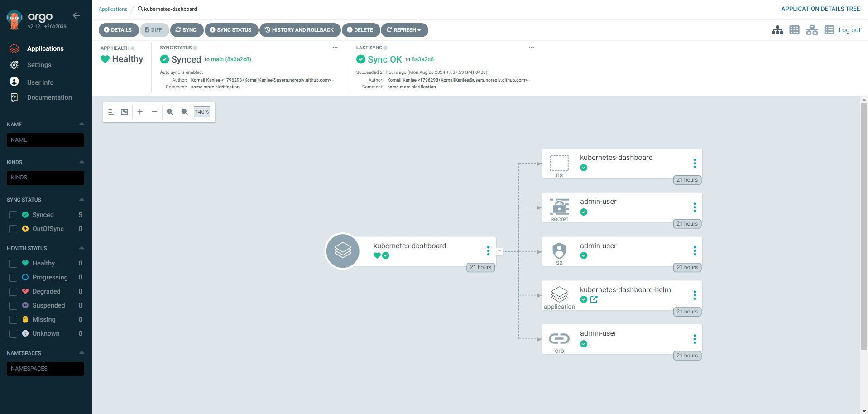Click the zoom in magnifier icon
The width and height of the screenshot is (868, 414).
coord(170,112)
